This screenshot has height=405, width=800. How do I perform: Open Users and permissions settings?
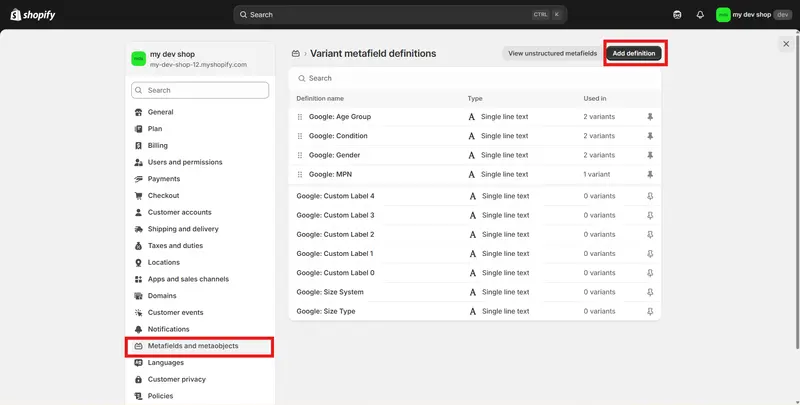199,162
